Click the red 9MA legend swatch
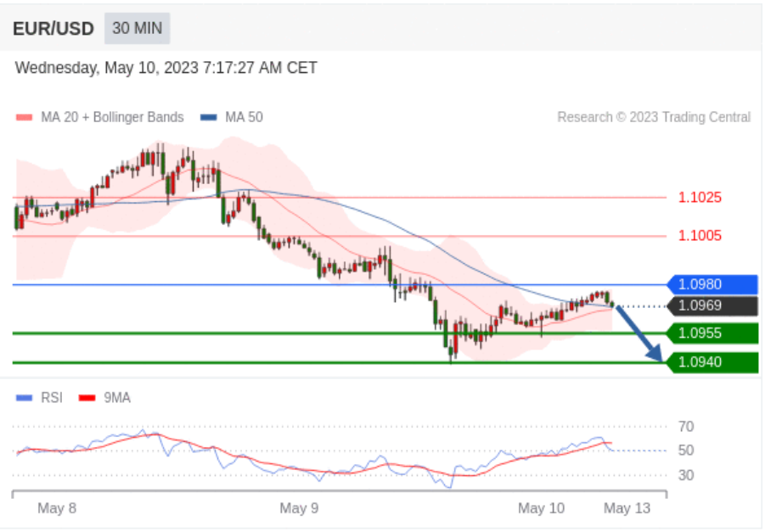The height and width of the screenshot is (532, 765). [x=87, y=399]
